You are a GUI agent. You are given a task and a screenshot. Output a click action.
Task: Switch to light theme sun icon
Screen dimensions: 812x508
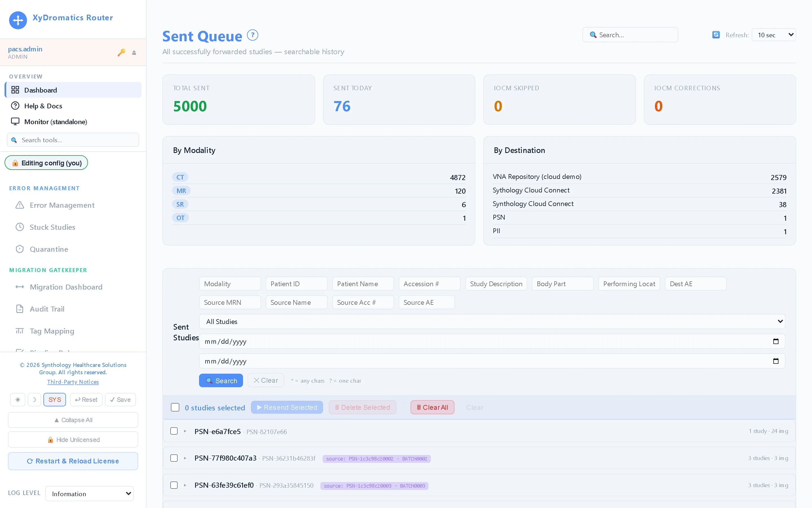18,399
